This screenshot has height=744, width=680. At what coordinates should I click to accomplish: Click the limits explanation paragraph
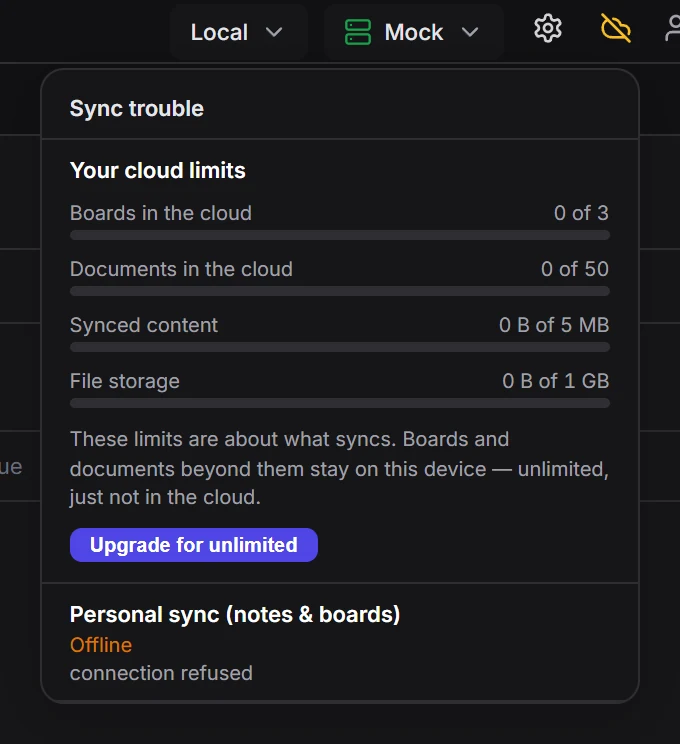point(339,468)
